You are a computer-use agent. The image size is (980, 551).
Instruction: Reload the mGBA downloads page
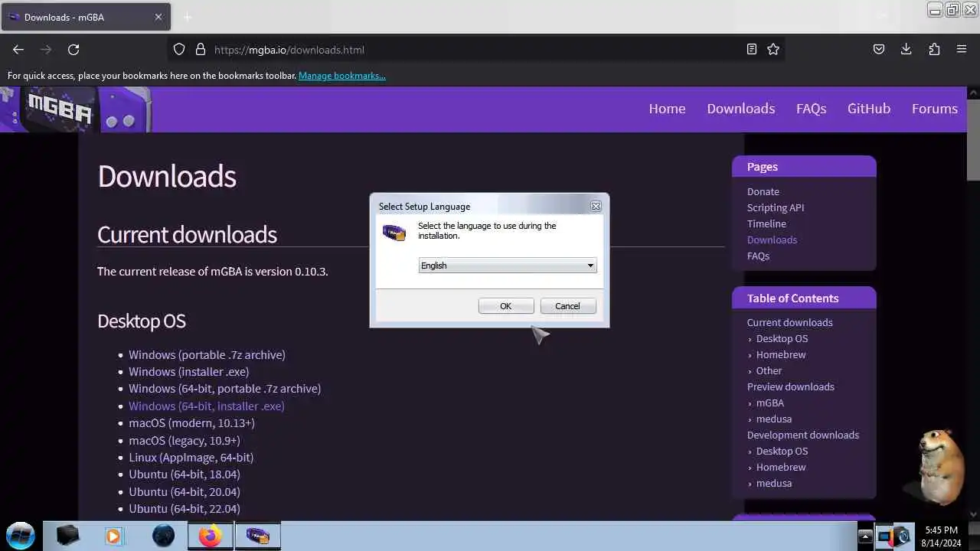coord(73,50)
